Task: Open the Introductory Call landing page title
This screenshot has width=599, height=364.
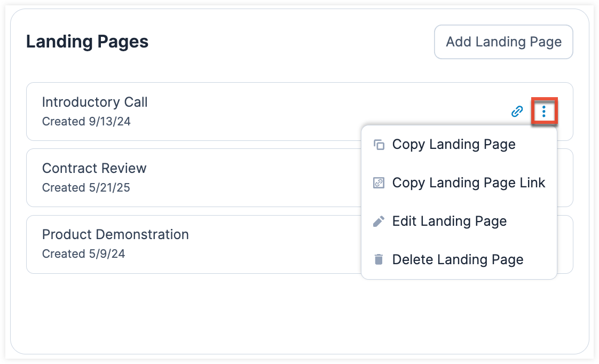Action: pyautogui.click(x=94, y=102)
